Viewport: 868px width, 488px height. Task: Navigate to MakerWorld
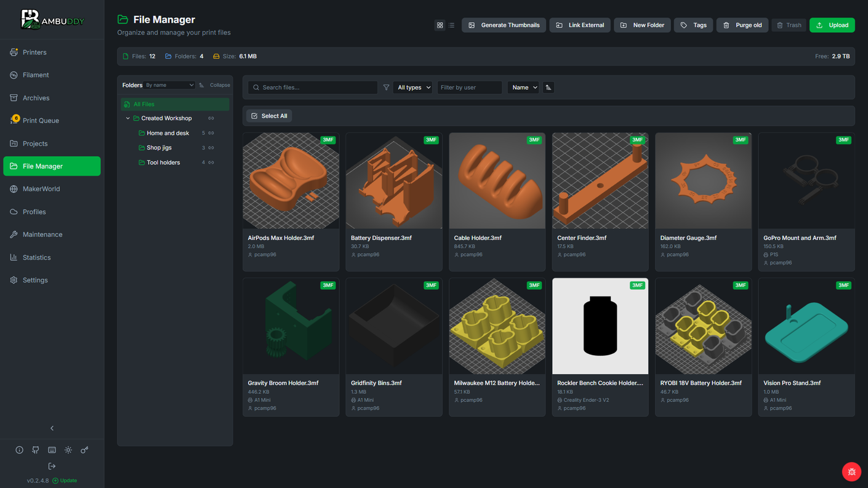tap(52, 189)
